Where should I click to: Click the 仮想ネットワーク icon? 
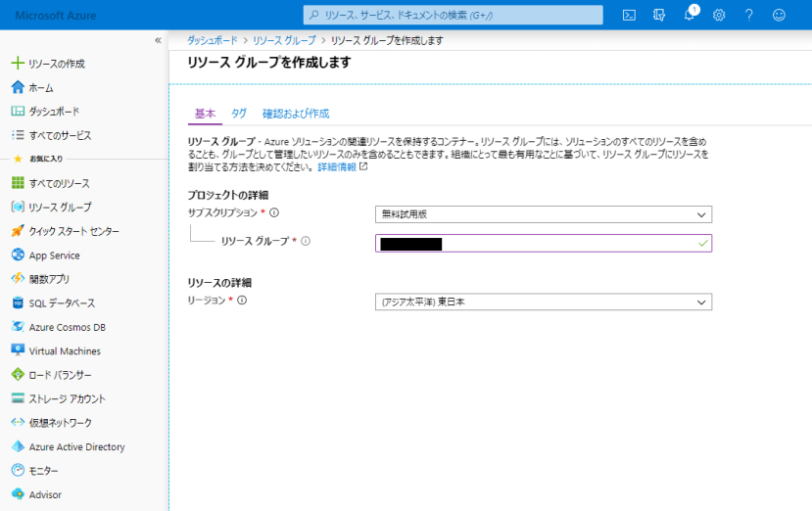click(18, 423)
